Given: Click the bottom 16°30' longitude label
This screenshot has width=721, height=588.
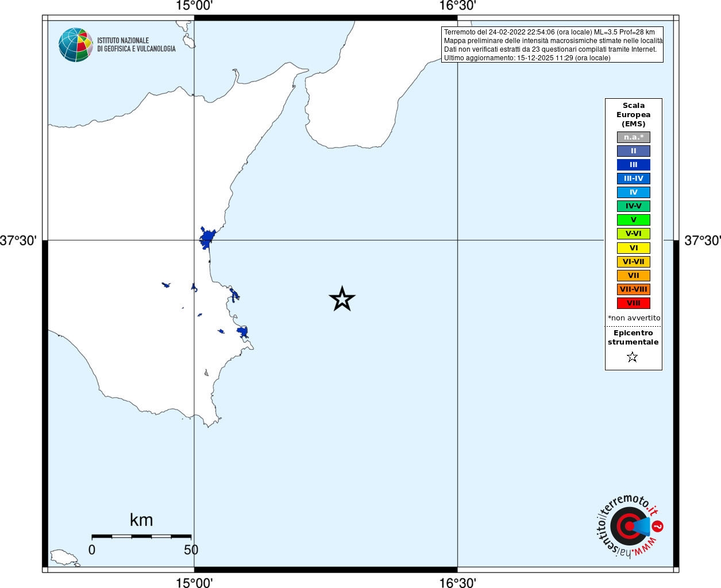Looking at the screenshot, I should 458,582.
